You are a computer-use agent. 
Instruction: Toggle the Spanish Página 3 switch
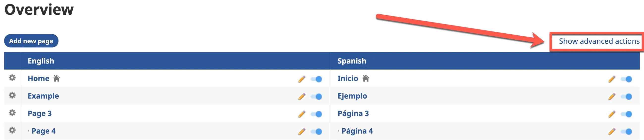tap(626, 114)
